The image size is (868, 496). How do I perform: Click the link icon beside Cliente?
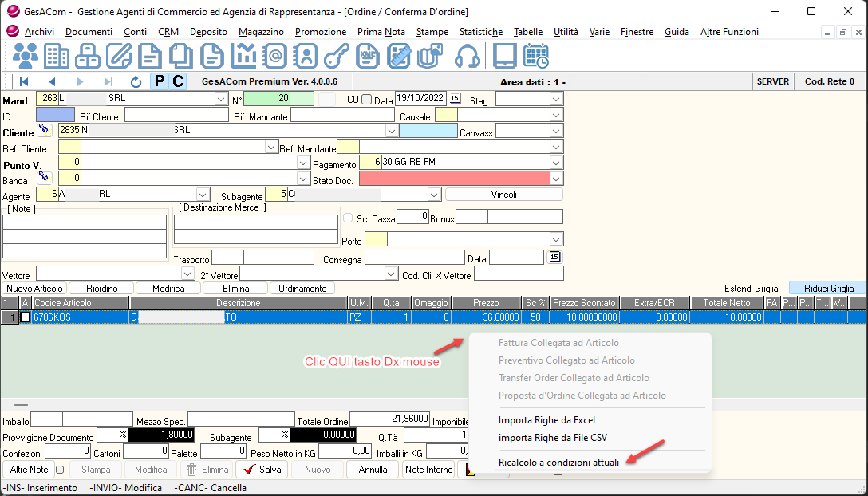pos(45,130)
